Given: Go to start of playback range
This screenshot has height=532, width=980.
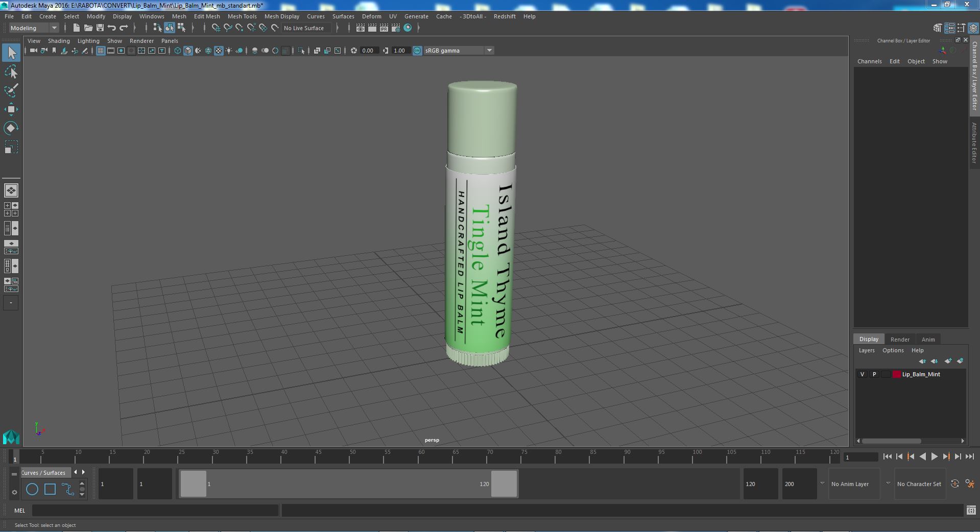Looking at the screenshot, I should pos(887,456).
